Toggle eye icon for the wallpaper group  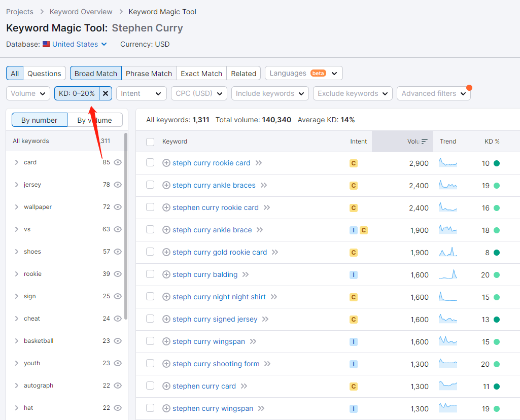pyautogui.click(x=118, y=207)
